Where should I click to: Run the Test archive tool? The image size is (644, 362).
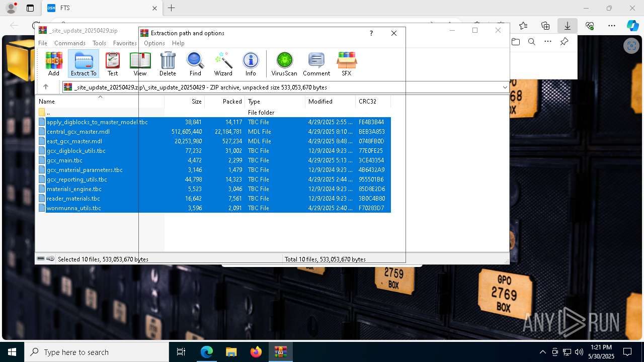(113, 63)
